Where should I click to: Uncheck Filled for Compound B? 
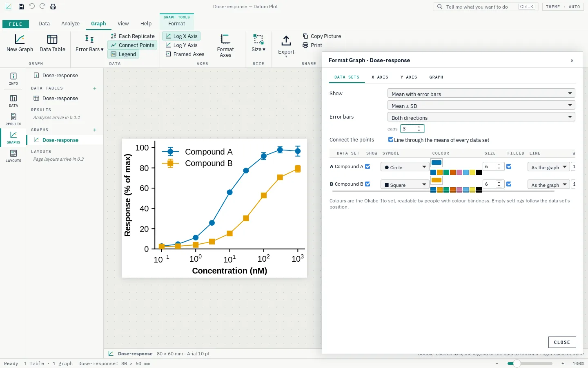[509, 184]
